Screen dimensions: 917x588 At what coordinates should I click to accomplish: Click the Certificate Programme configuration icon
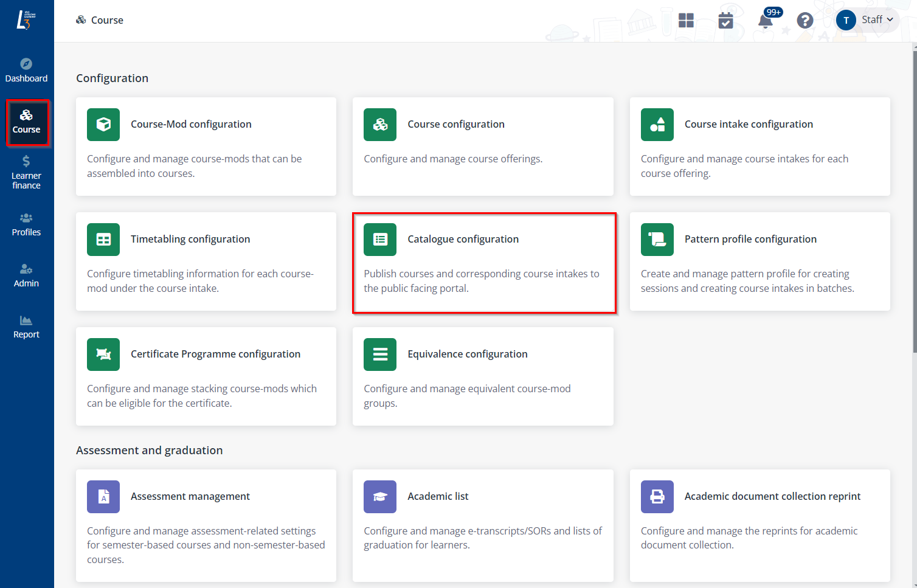(x=103, y=355)
